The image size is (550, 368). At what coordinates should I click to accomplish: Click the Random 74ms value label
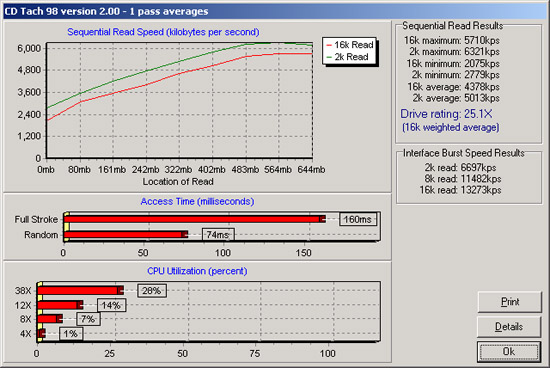pos(218,234)
